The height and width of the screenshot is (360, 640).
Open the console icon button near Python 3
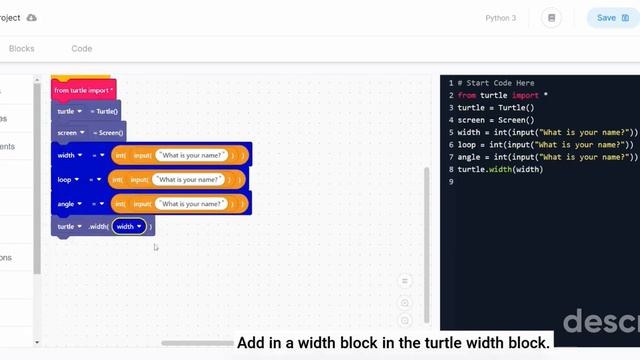[x=551, y=18]
